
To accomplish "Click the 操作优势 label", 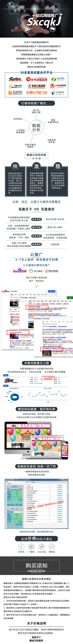I will click(x=36, y=227).
